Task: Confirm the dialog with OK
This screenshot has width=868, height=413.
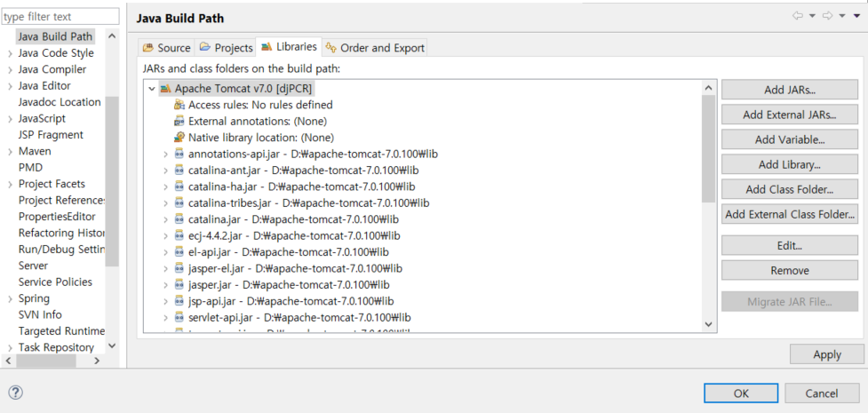Action: tap(741, 393)
